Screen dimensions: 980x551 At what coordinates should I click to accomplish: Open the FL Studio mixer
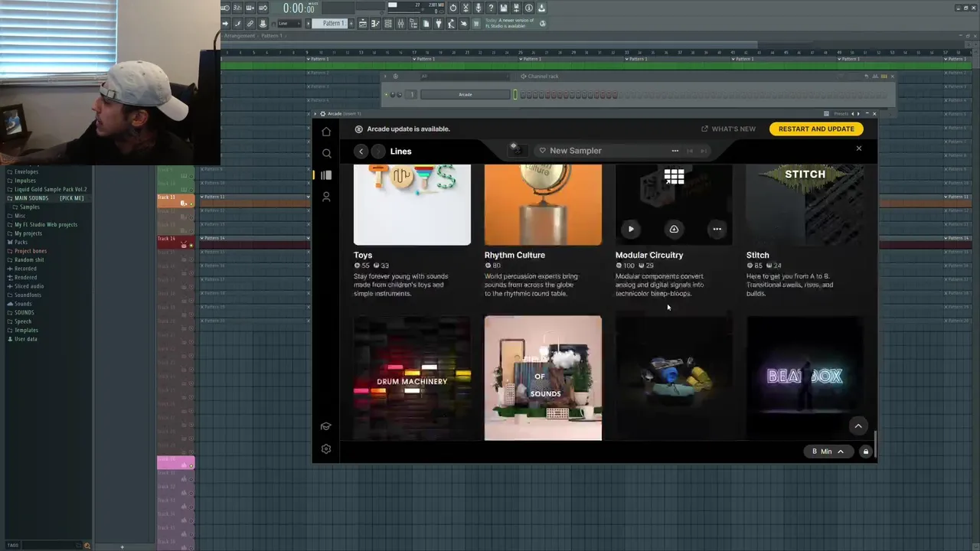[400, 24]
